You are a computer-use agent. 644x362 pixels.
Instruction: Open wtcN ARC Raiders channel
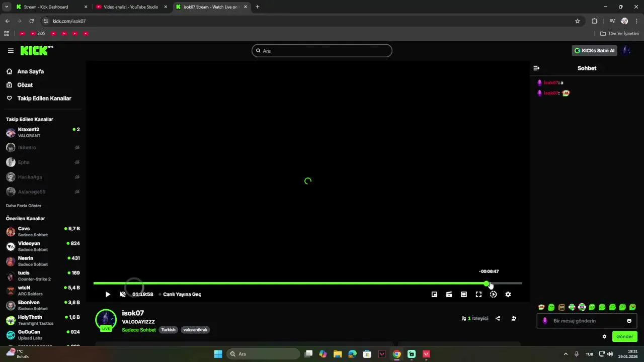click(43, 291)
